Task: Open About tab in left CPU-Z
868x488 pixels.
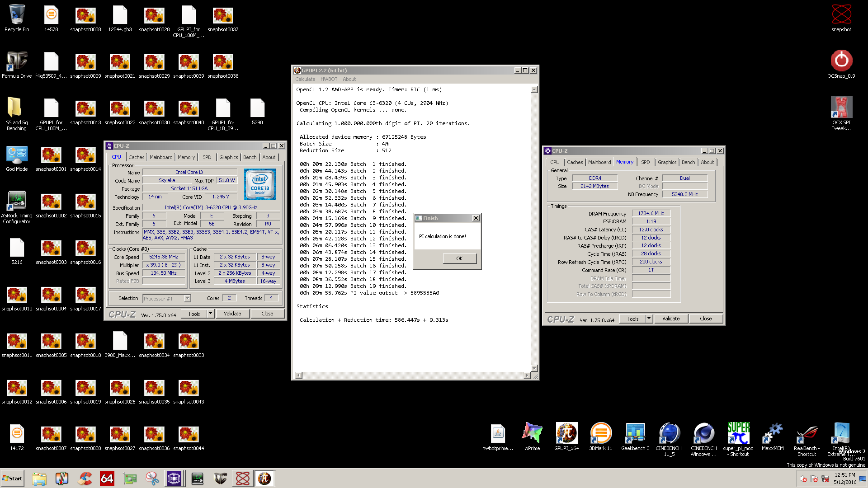Action: coord(269,157)
